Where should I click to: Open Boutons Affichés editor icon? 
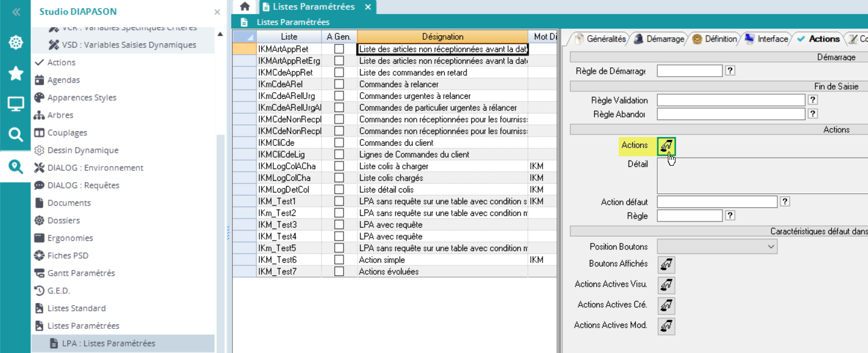point(666,265)
